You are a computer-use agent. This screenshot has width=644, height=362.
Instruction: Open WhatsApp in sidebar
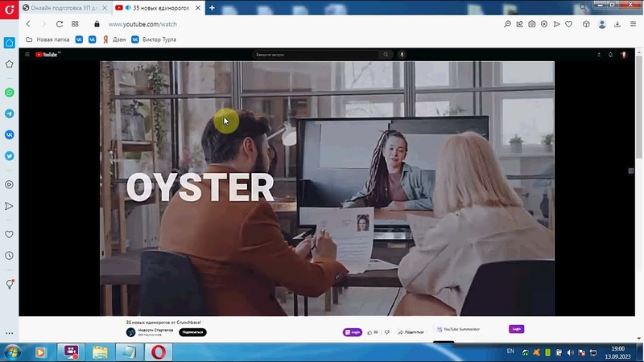(x=9, y=93)
